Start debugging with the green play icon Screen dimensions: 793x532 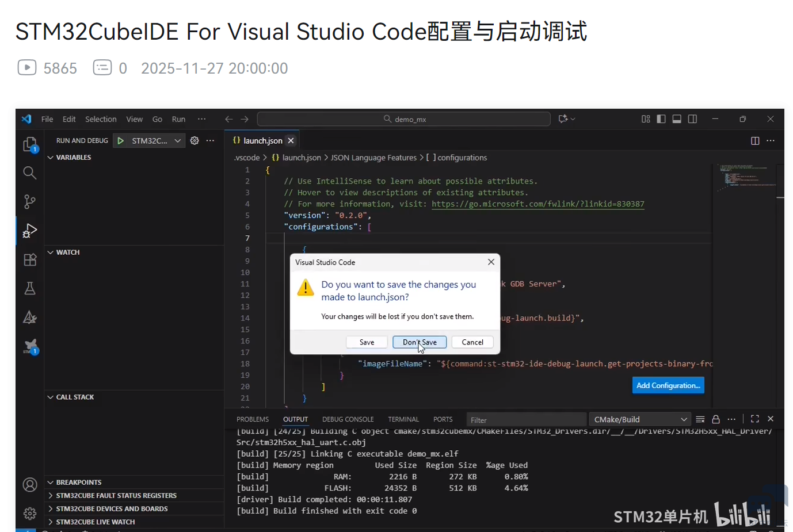[120, 141]
